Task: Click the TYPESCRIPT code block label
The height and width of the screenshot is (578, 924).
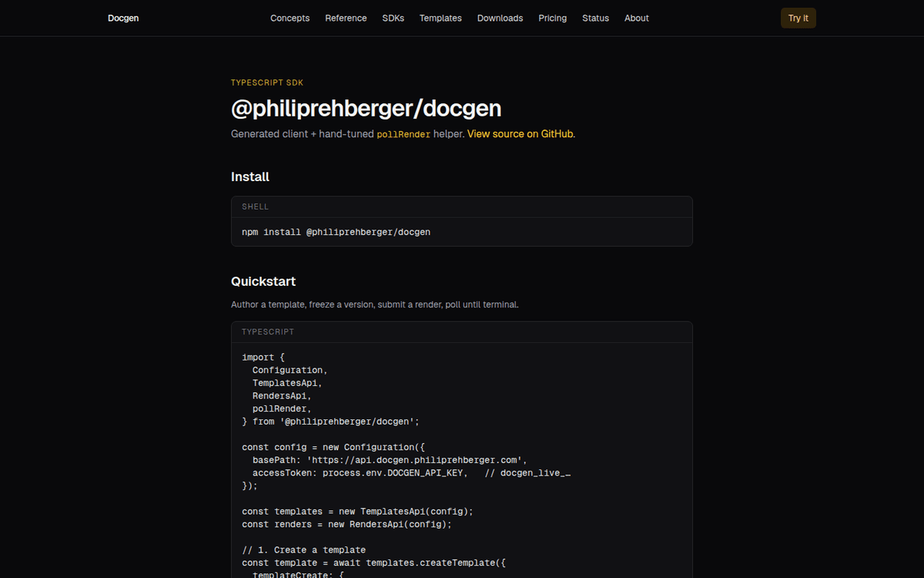Action: point(268,332)
